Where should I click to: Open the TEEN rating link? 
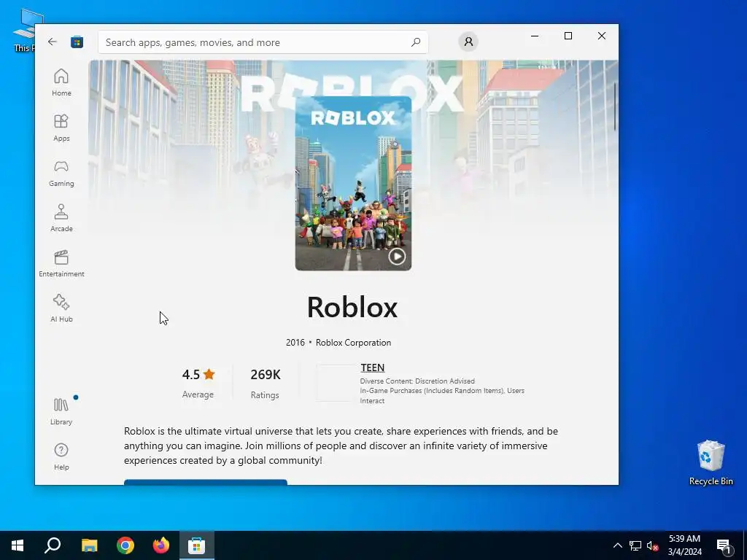point(373,367)
